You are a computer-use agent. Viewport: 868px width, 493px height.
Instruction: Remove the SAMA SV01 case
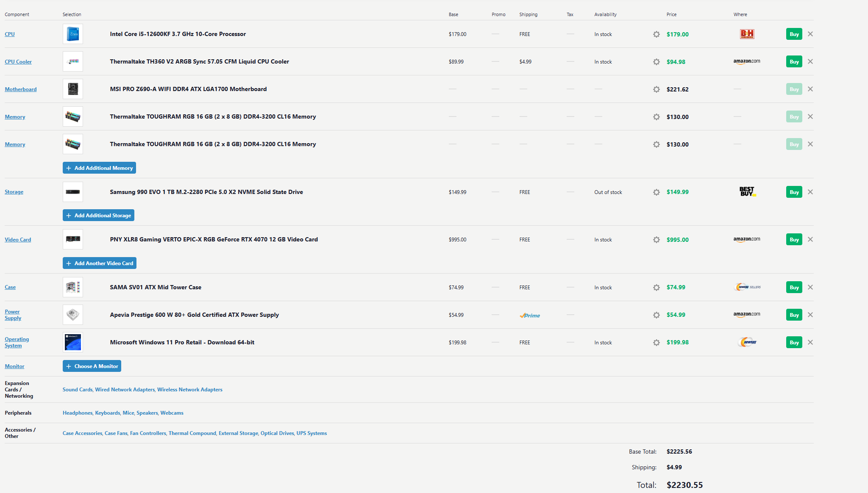(x=810, y=287)
